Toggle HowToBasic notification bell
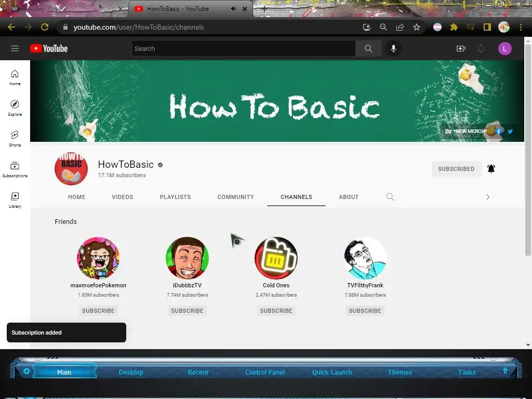The height and width of the screenshot is (399, 532). 491,169
